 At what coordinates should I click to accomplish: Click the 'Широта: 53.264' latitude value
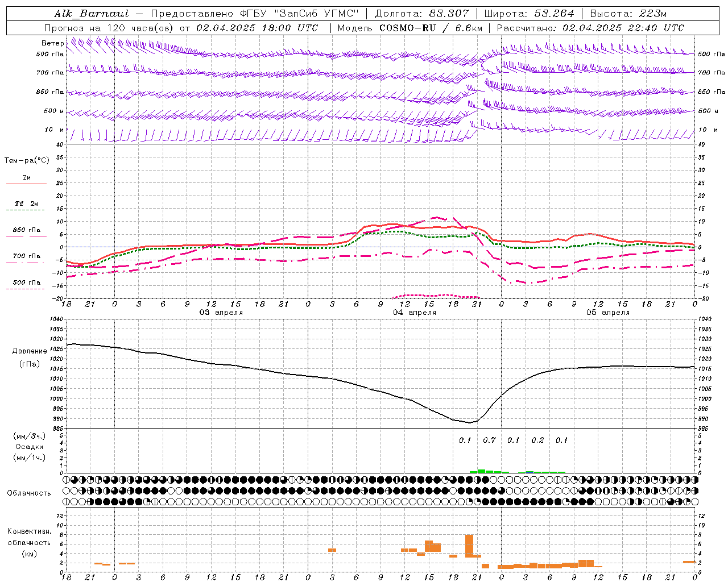point(529,14)
